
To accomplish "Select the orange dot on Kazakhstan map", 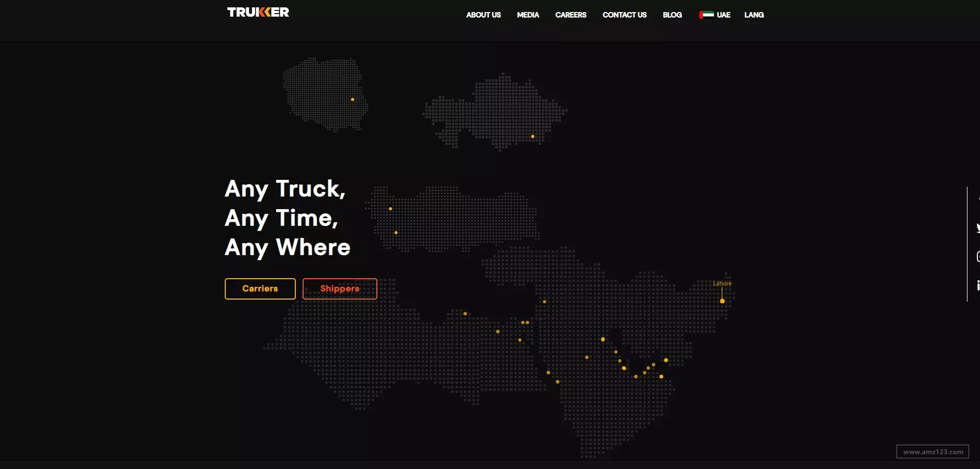I will coord(533,136).
